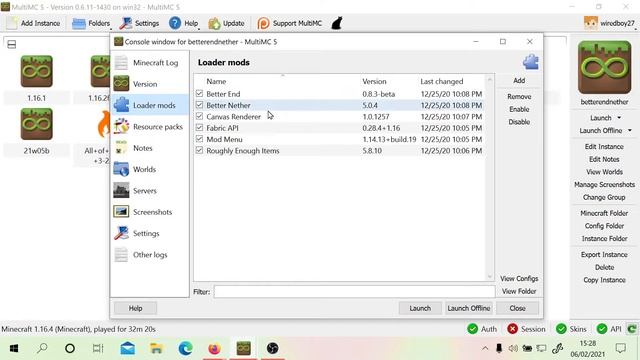This screenshot has width=640, height=360.
Task: Select the 1.16.1 instance icon
Action: coord(37,71)
